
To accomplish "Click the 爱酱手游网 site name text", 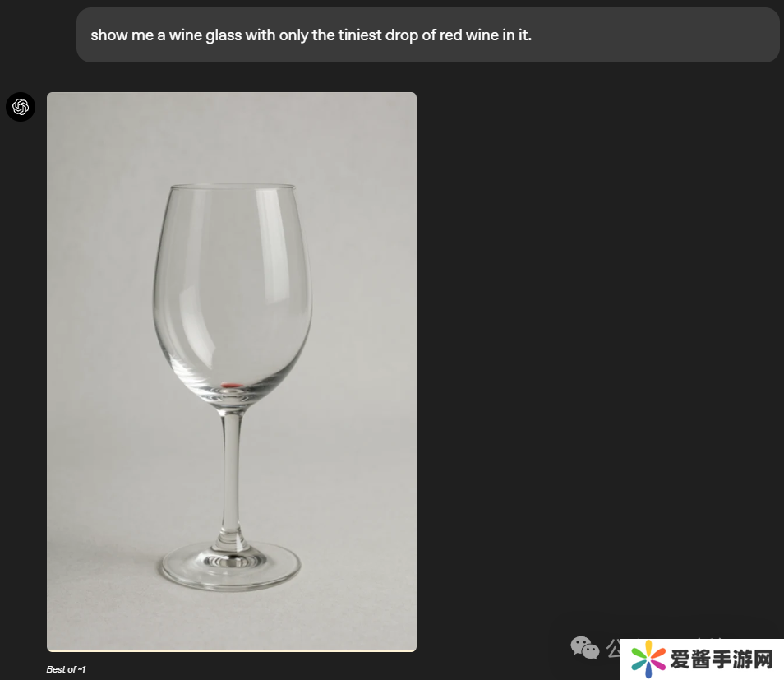I will [722, 659].
